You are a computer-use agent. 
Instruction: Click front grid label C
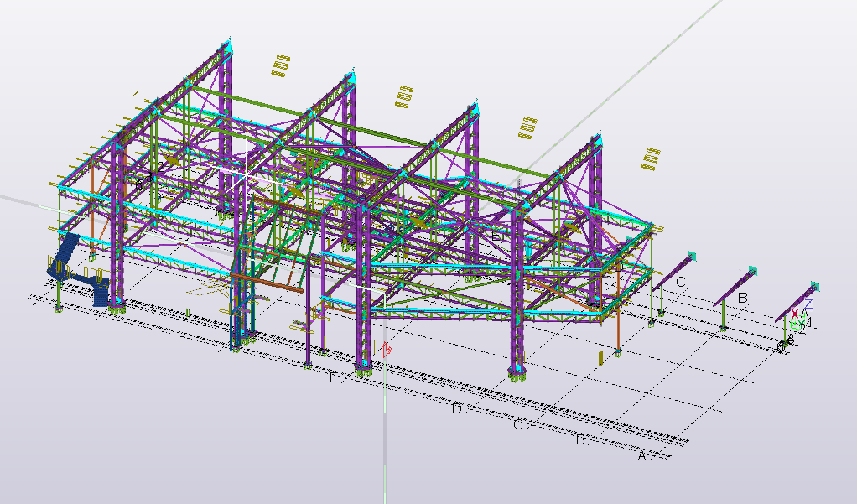(518, 425)
